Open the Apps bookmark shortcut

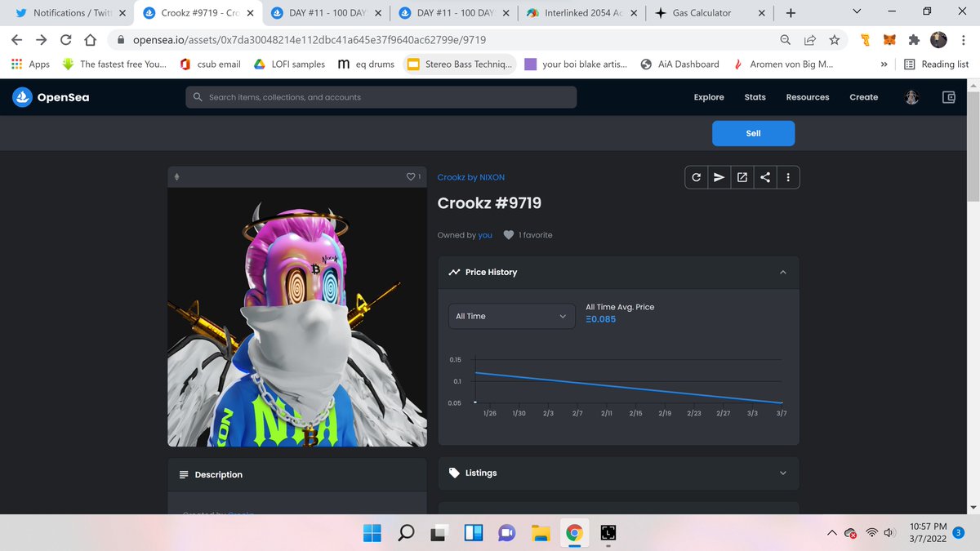(x=30, y=64)
